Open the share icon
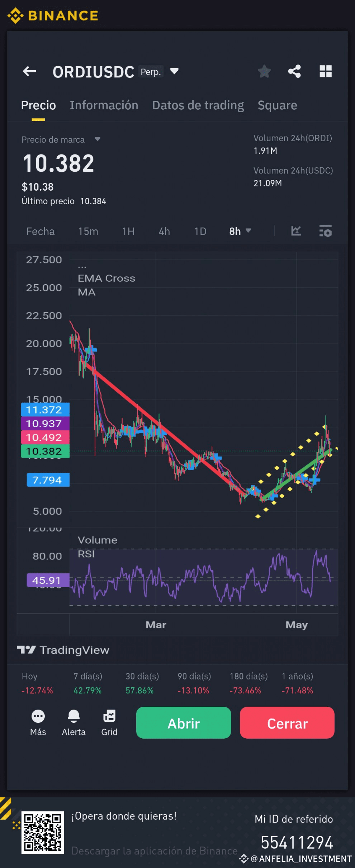 294,71
